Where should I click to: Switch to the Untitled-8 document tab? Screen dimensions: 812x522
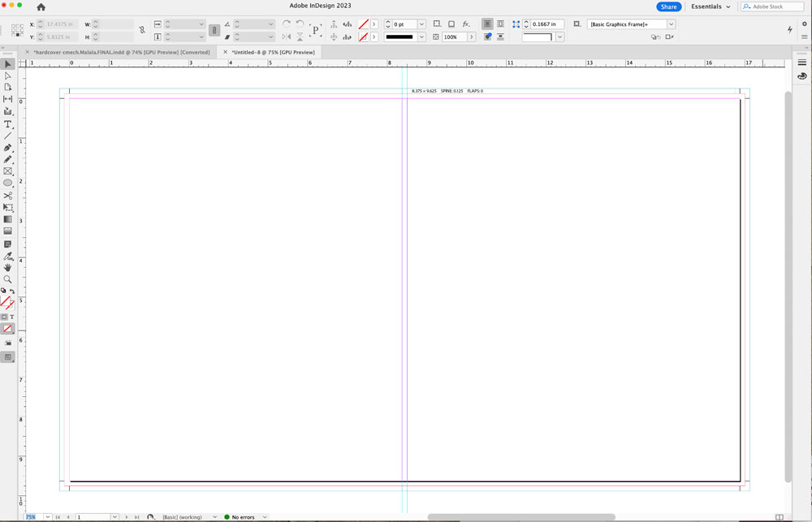(273, 52)
